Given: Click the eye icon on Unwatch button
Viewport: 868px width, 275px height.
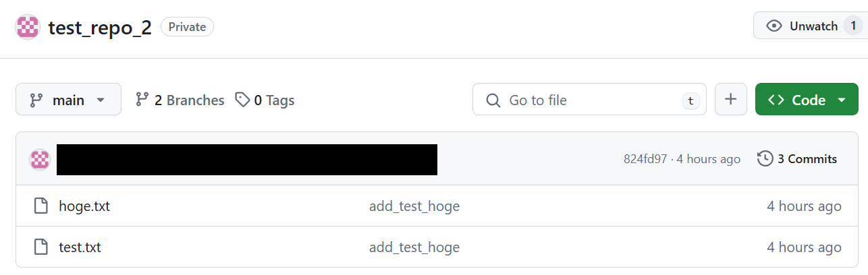Looking at the screenshot, I should tap(774, 26).
